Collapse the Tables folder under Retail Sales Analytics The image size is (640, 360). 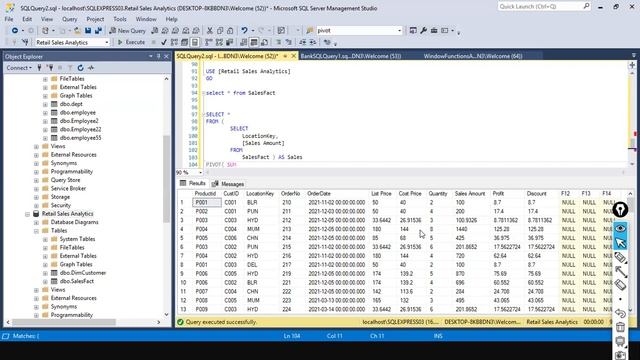(36, 231)
